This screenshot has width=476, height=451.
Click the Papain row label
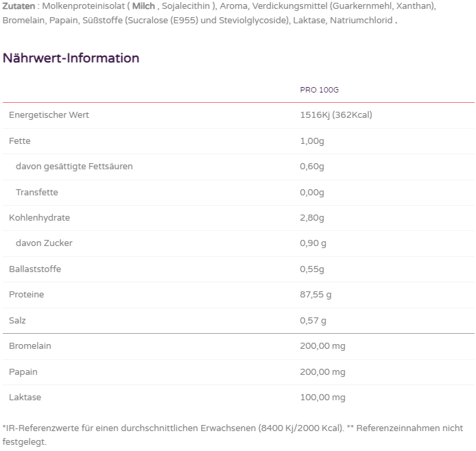[x=23, y=372]
